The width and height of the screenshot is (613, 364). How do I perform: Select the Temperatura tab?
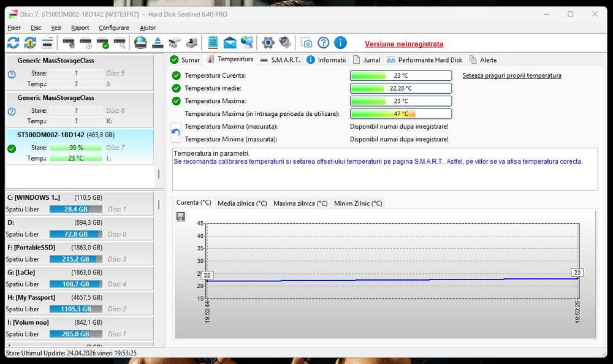click(231, 59)
